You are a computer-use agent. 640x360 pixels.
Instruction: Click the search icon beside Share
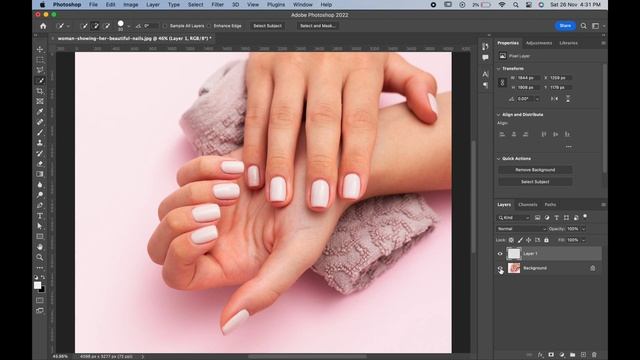pyautogui.click(x=584, y=26)
